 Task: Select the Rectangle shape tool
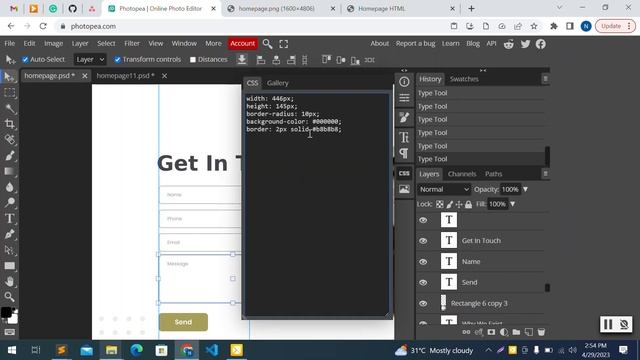(9, 266)
